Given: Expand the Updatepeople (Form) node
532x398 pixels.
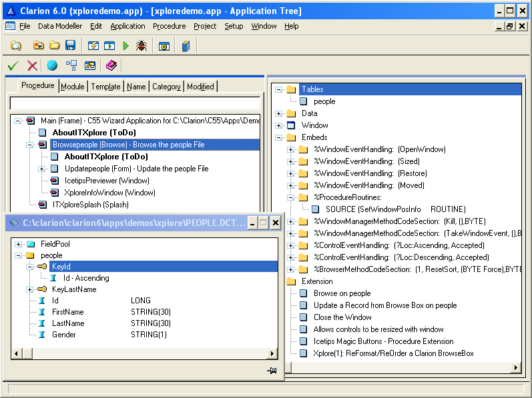Looking at the screenshot, I should (x=42, y=169).
